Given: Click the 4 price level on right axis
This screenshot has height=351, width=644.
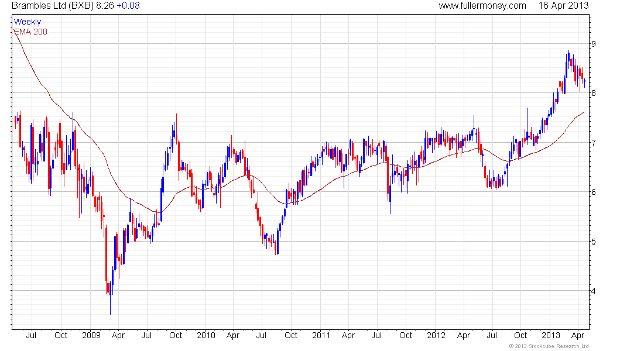Looking at the screenshot, I should coord(594,291).
